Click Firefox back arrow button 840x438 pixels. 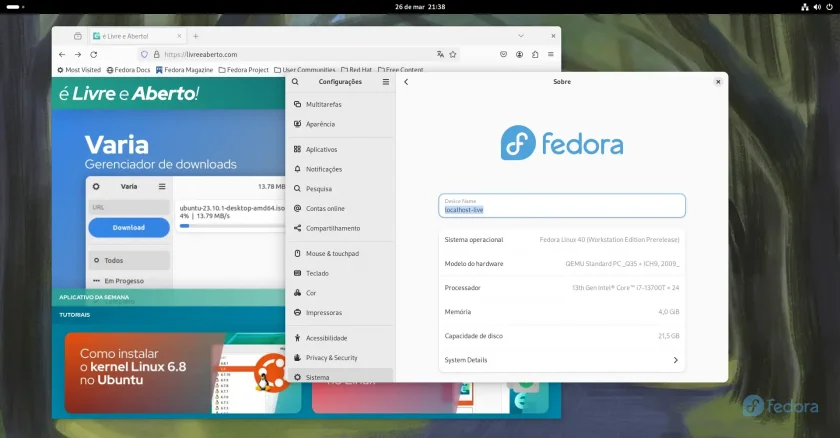tap(62, 55)
